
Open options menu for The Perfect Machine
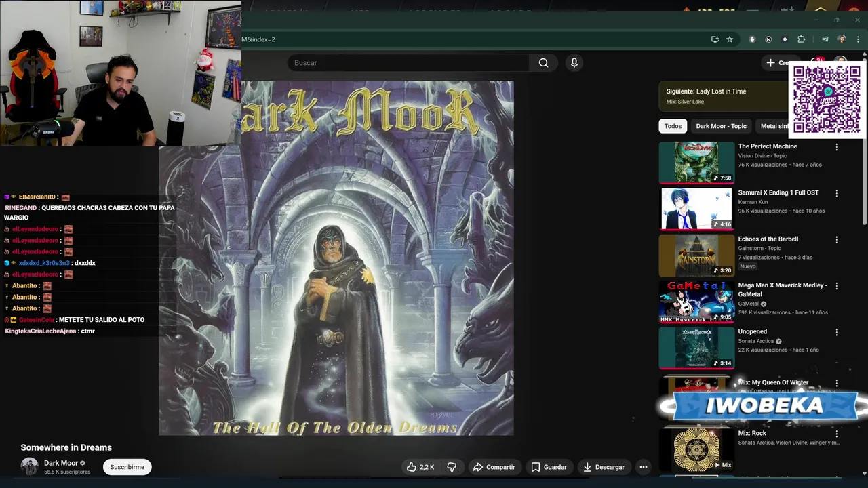pos(837,147)
